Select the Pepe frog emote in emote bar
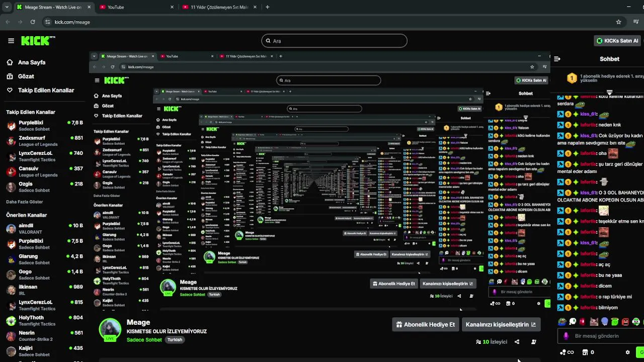644x362 pixels. coord(562,322)
